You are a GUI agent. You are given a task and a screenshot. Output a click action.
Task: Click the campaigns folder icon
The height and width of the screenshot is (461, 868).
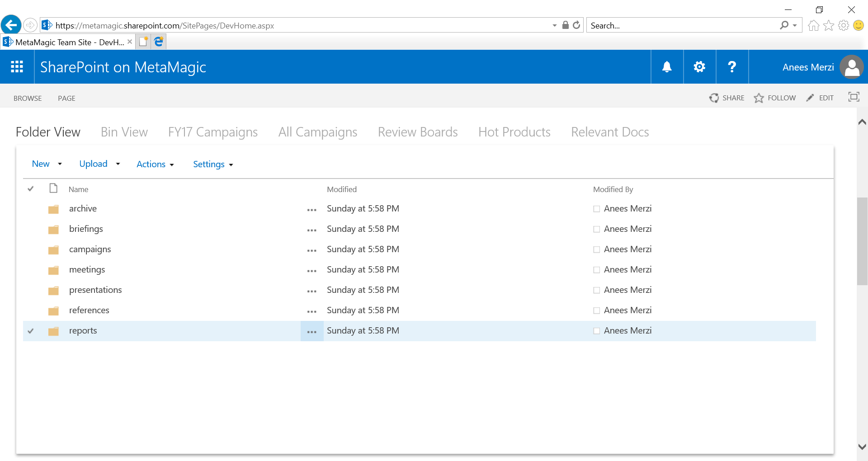(54, 250)
